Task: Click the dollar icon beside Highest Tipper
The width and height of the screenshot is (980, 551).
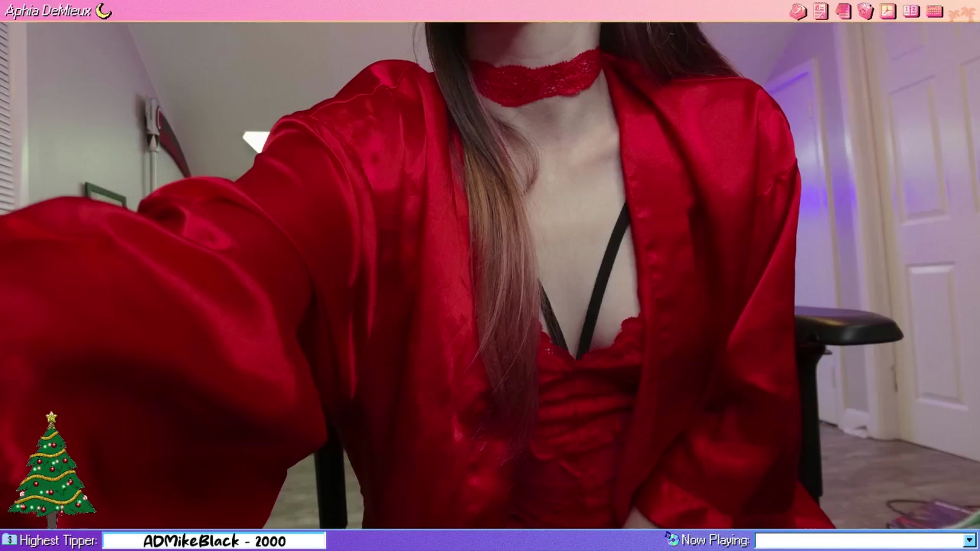Action: pyautogui.click(x=9, y=540)
